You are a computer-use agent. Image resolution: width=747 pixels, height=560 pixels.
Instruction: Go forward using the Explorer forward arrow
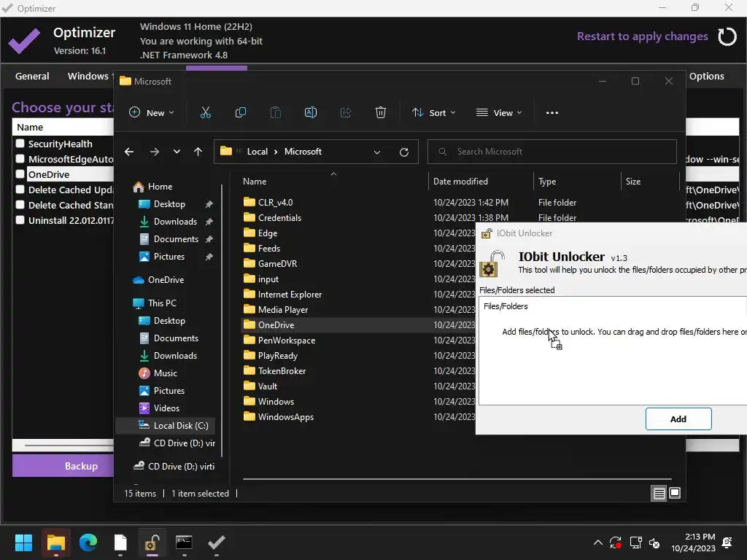pos(155,152)
